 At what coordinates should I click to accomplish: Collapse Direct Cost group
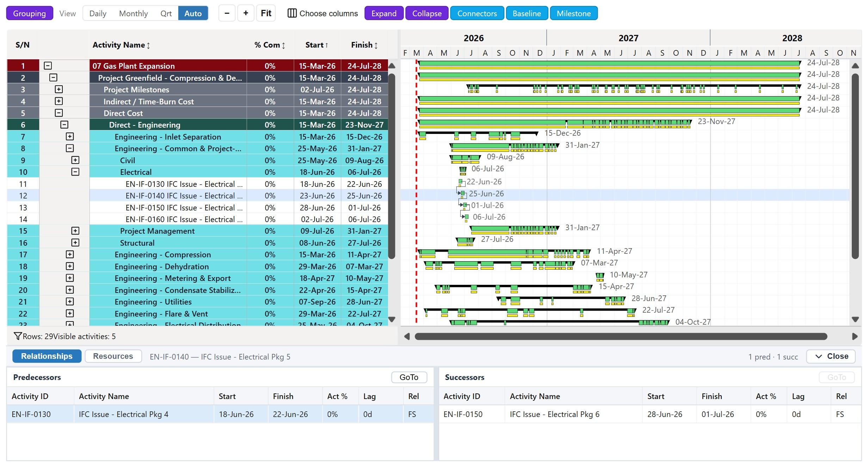tap(59, 113)
